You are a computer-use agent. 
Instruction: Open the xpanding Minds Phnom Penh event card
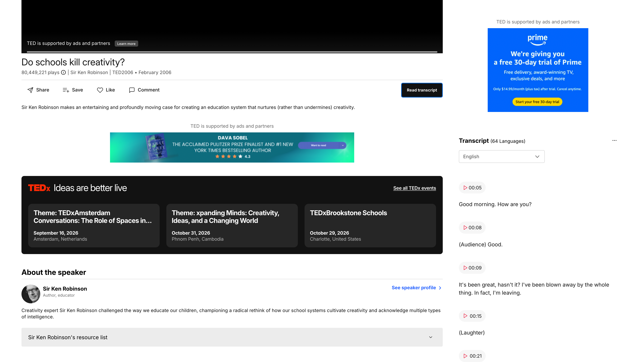(232, 226)
